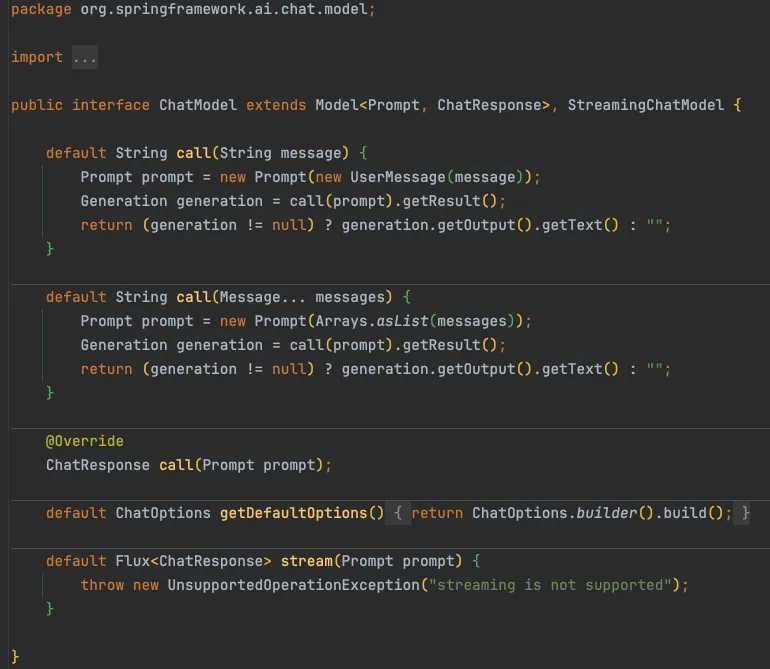Click the asList method in Arrays.asList

tap(402, 321)
